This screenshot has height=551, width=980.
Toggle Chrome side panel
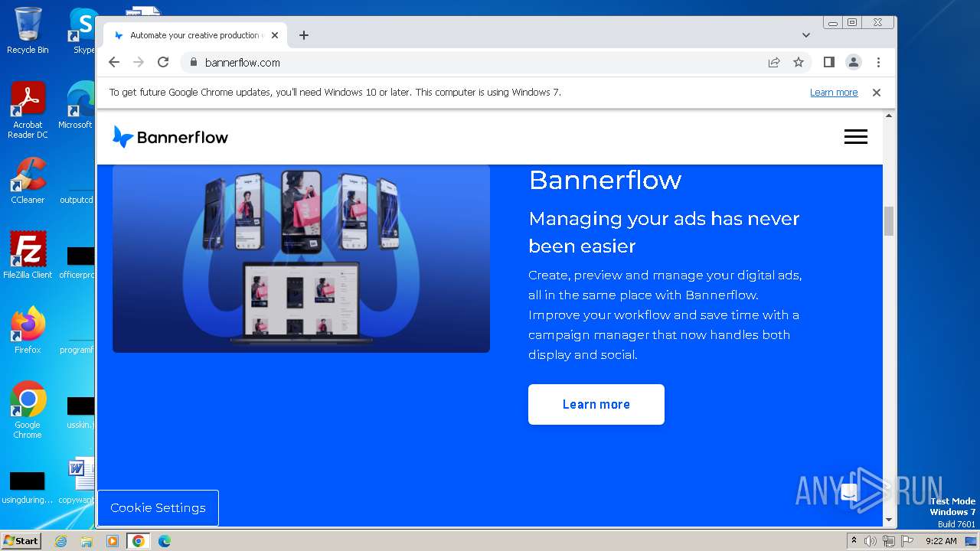(828, 62)
